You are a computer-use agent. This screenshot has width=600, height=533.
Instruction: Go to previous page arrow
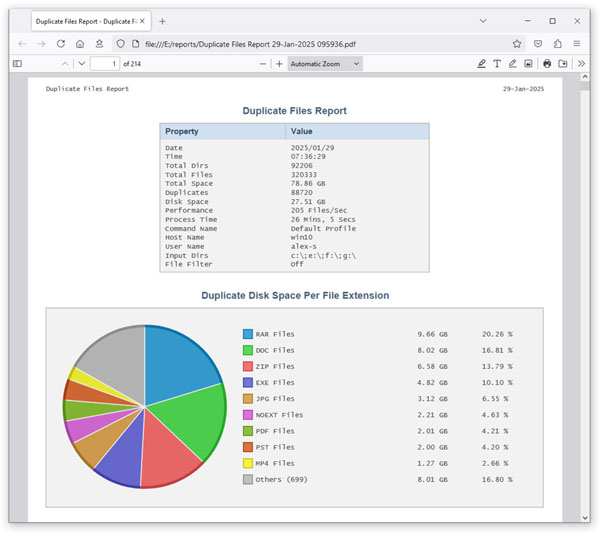[65, 64]
